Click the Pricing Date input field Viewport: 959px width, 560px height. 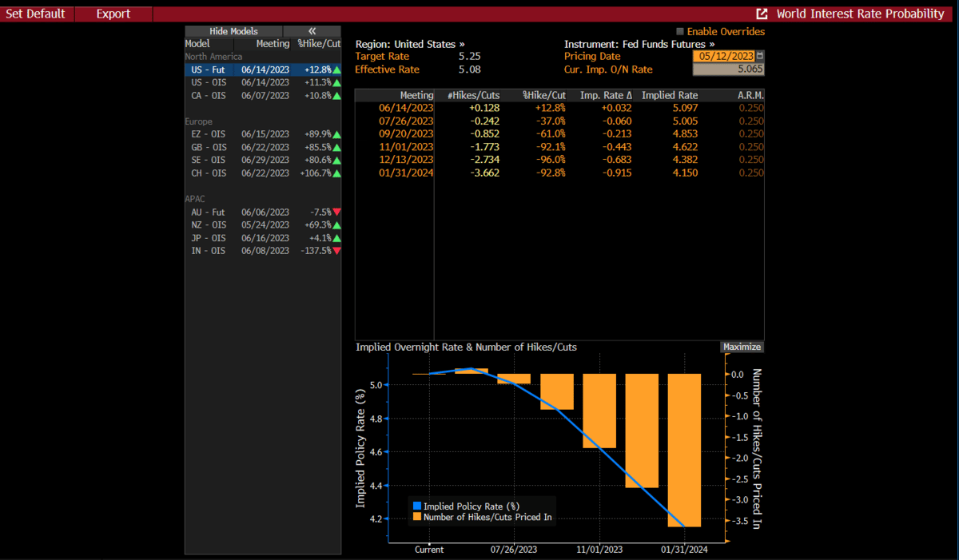tap(722, 56)
